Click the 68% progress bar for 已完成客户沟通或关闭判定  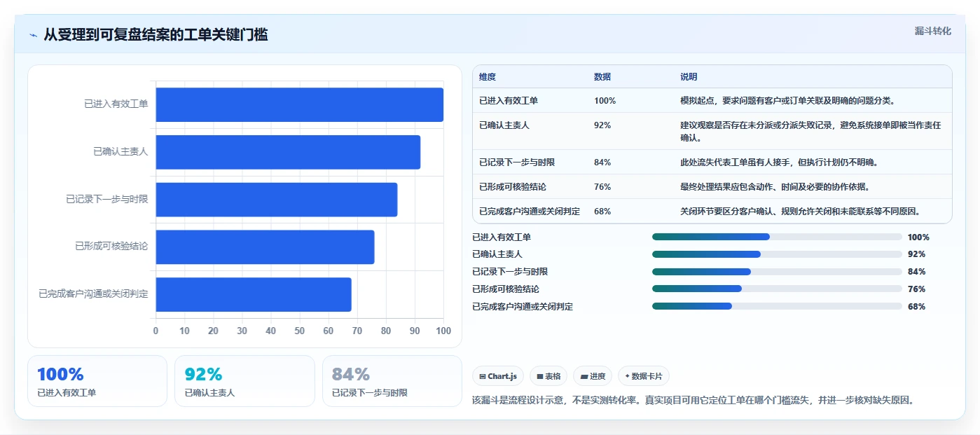coord(777,306)
